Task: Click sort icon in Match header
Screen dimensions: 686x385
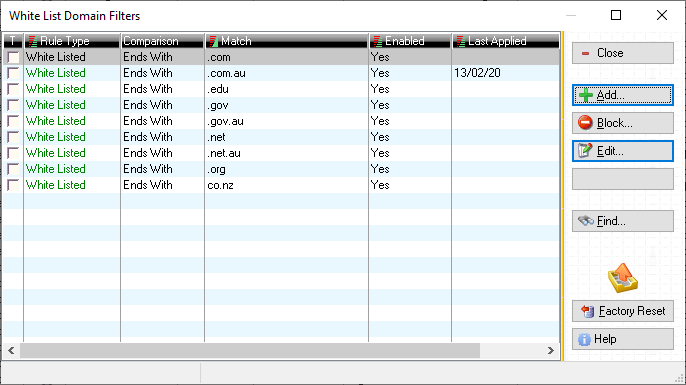Action: (214, 41)
